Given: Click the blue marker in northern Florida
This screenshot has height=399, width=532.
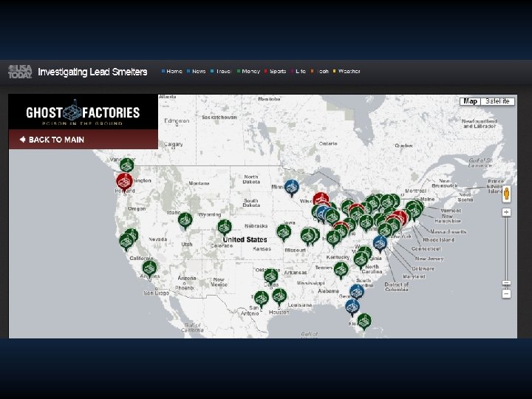Looking at the screenshot, I should (352, 307).
